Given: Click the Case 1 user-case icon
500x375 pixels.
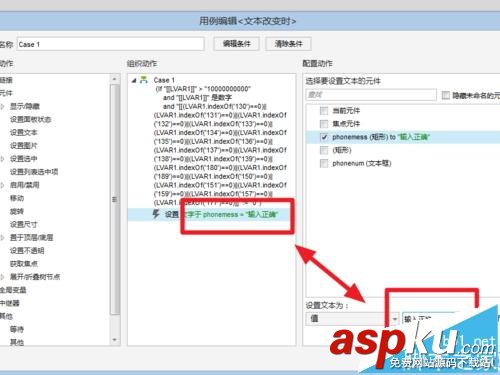Looking at the screenshot, I should click(144, 80).
